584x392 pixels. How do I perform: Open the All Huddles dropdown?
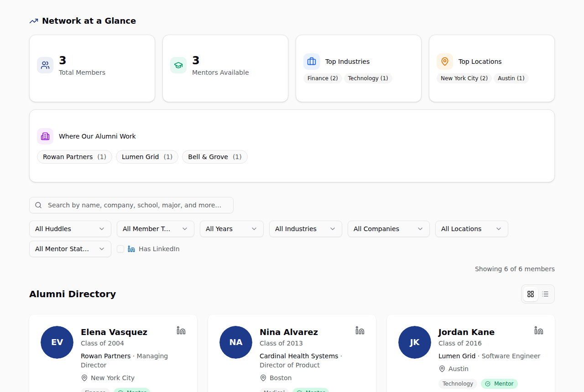70,229
